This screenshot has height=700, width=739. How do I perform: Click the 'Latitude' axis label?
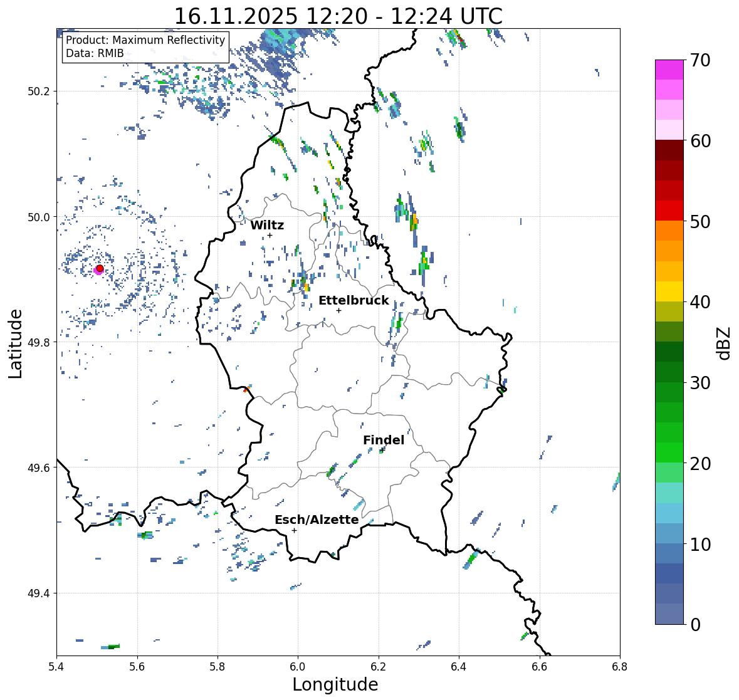pos(15,344)
